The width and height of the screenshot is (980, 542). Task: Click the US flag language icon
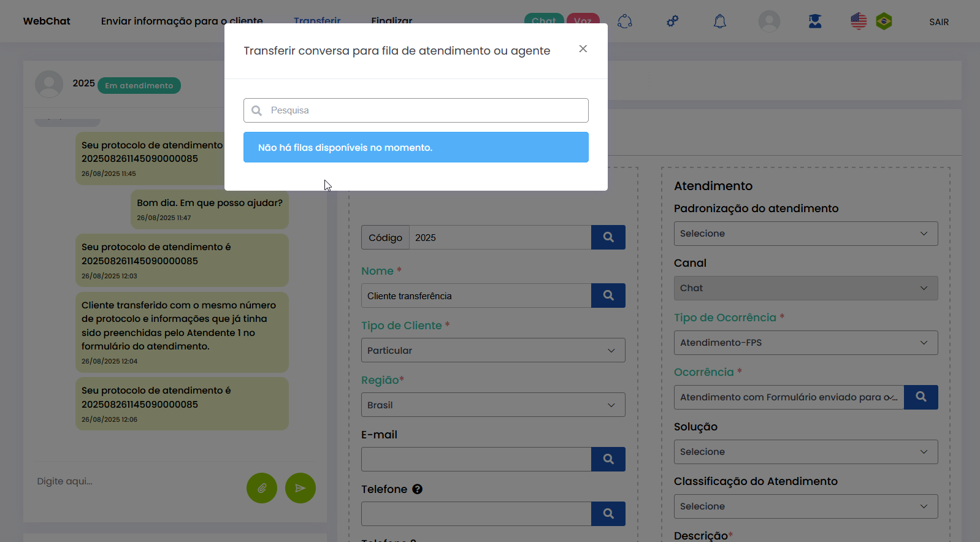point(859,21)
